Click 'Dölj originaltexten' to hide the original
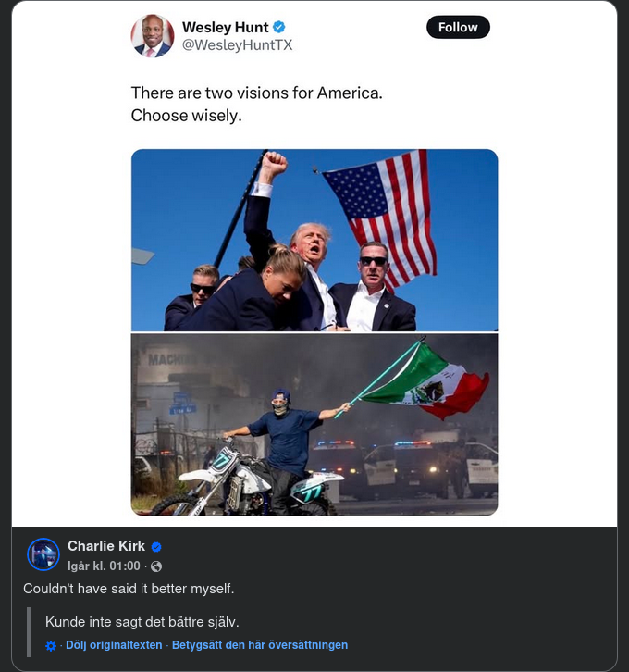 pos(114,645)
